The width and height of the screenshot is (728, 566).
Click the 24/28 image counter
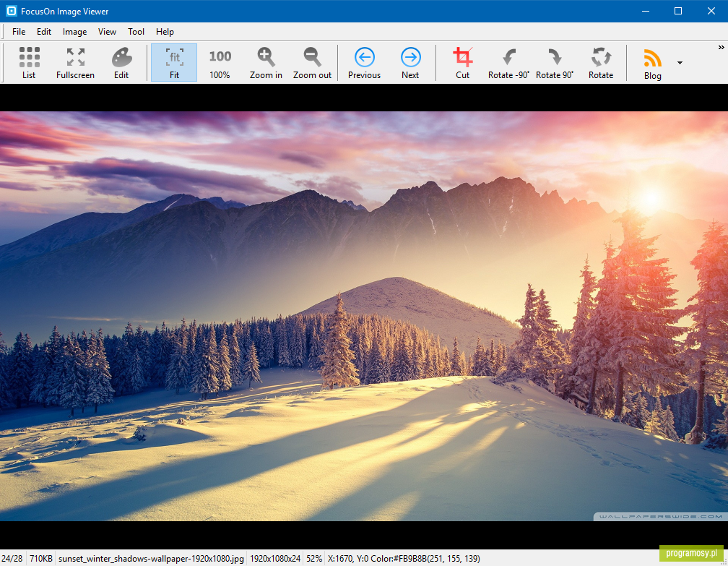coord(12,559)
